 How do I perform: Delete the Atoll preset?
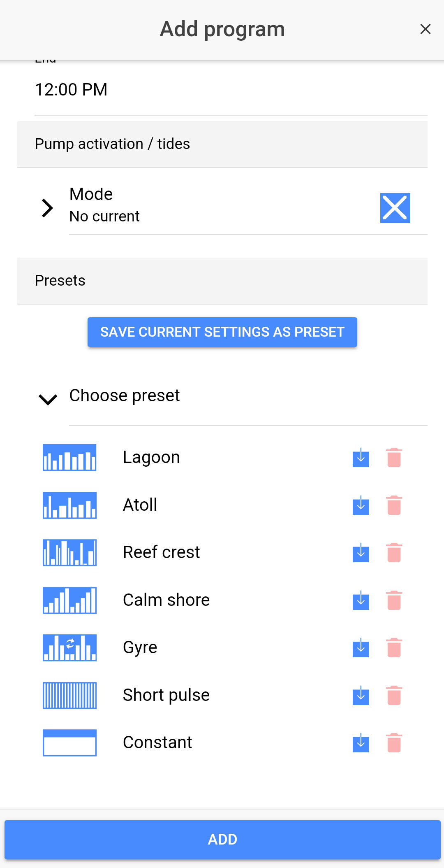(394, 505)
